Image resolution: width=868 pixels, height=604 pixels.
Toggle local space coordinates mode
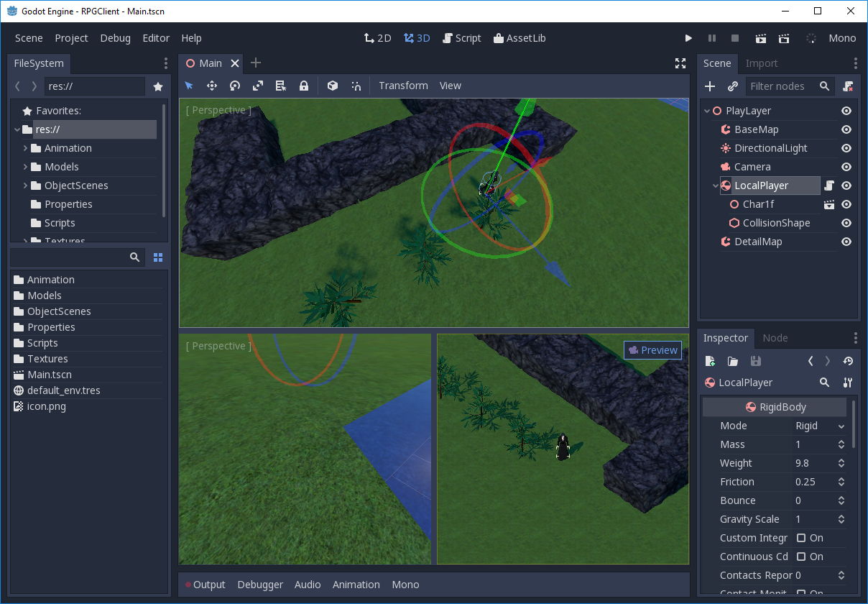332,86
